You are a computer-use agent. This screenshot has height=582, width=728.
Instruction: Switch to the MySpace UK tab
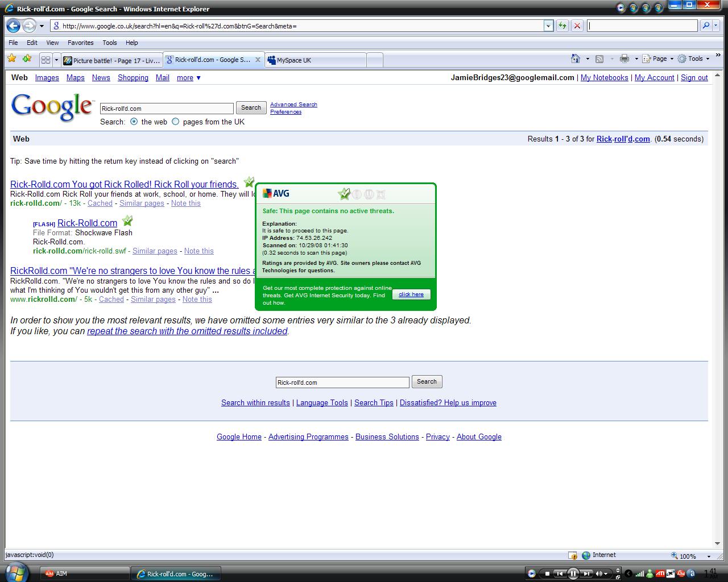(x=316, y=60)
